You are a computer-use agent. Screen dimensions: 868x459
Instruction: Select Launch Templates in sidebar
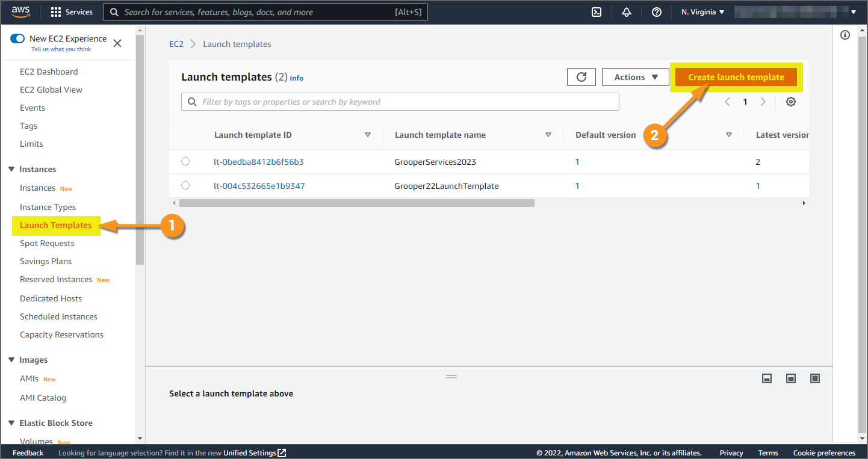click(55, 225)
